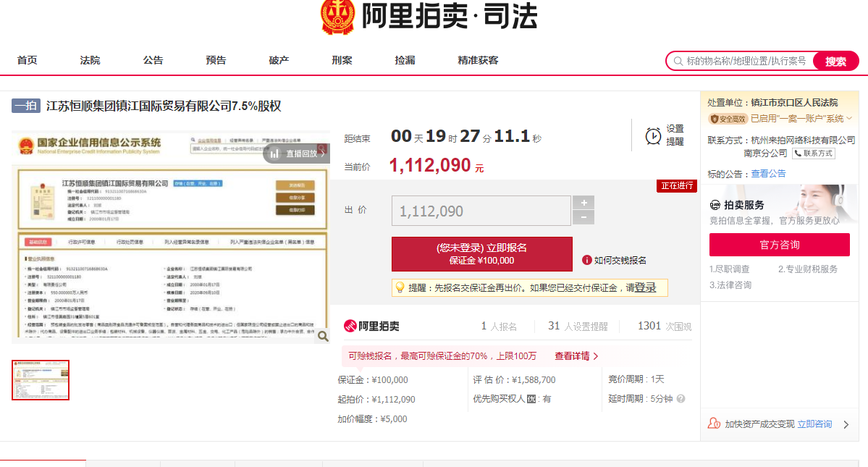The height and width of the screenshot is (467, 868).
Task: Click the chevron after 查看详情
Action: coord(596,356)
